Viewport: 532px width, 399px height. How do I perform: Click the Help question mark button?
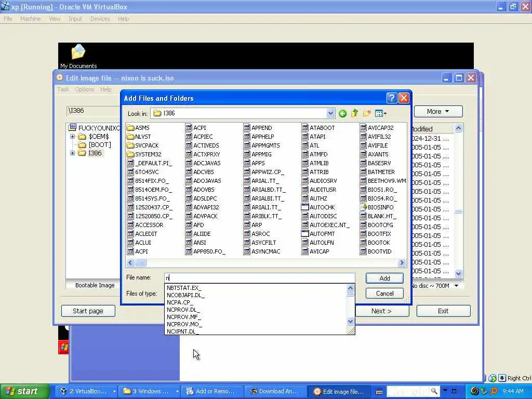pyautogui.click(x=392, y=98)
